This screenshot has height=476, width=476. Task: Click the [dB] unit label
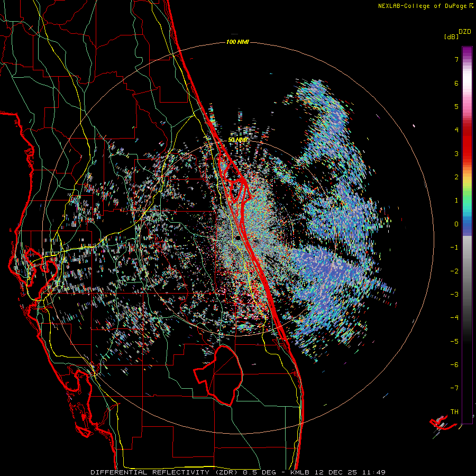tap(452, 37)
